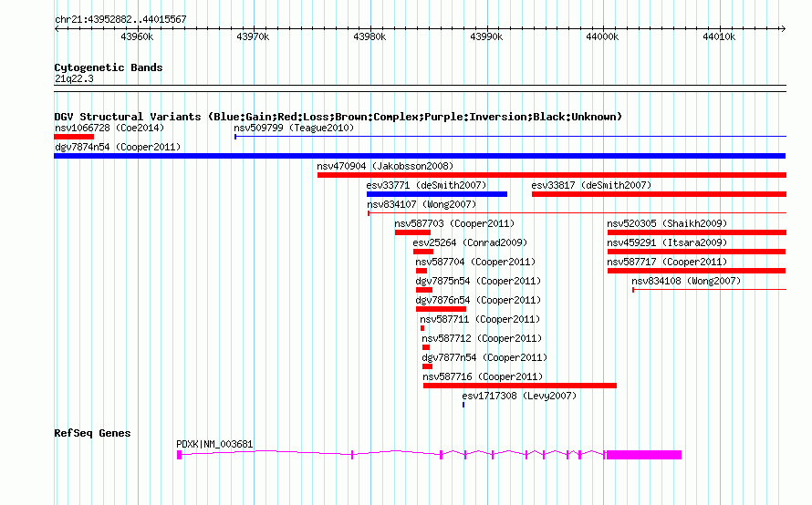The height and width of the screenshot is (505, 812).
Task: Open nsv509799 (Teague2010) variant label
Action: point(294,128)
